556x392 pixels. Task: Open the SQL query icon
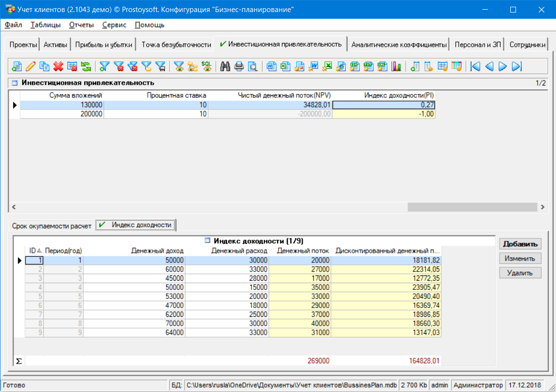[x=207, y=66]
